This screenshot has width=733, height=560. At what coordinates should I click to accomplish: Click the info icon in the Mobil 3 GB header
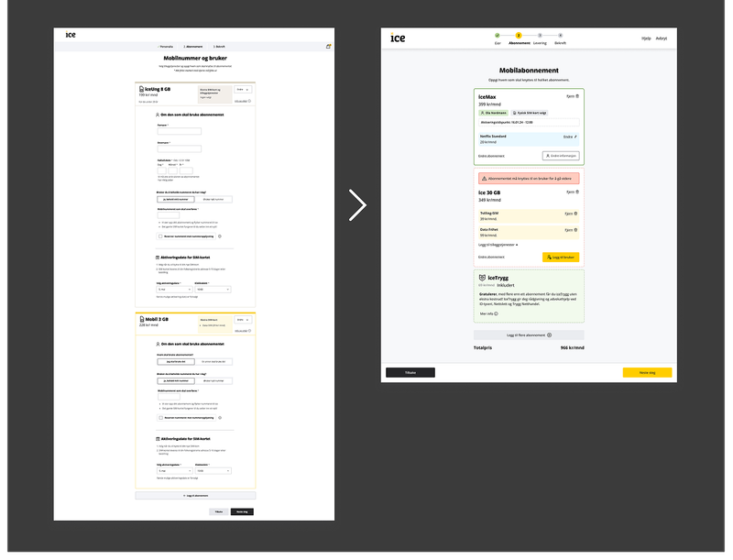point(249,331)
